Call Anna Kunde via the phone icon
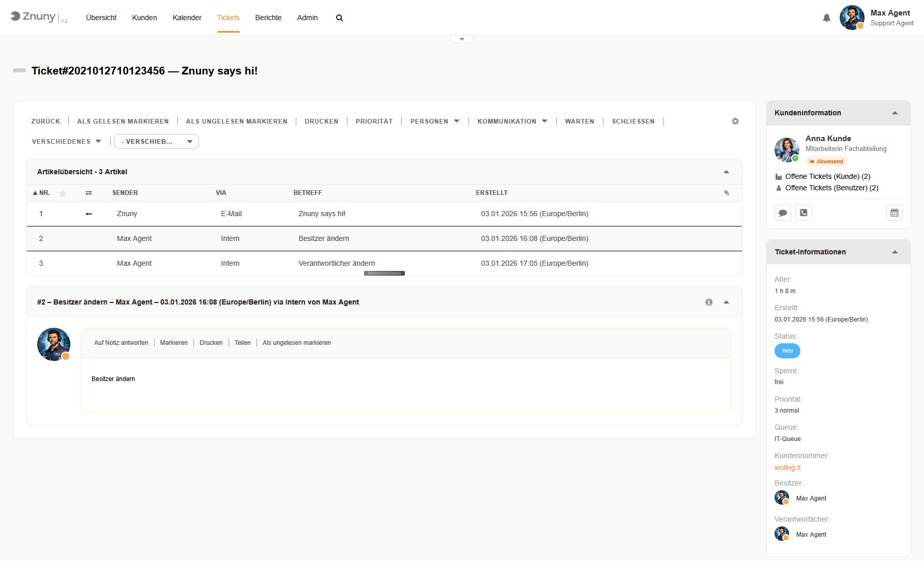This screenshot has height=561, width=924. [x=803, y=212]
